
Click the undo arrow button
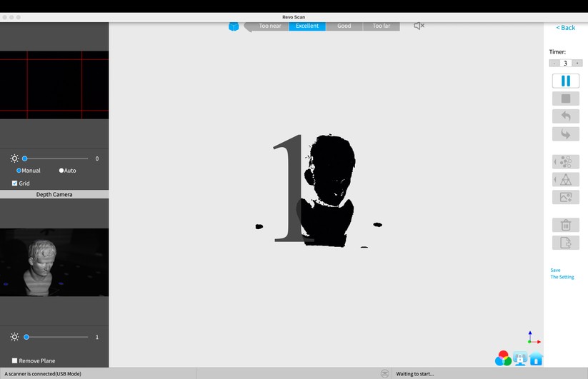pyautogui.click(x=565, y=116)
